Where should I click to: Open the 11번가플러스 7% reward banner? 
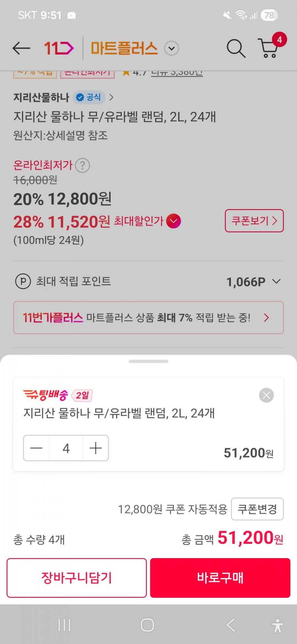tap(148, 317)
